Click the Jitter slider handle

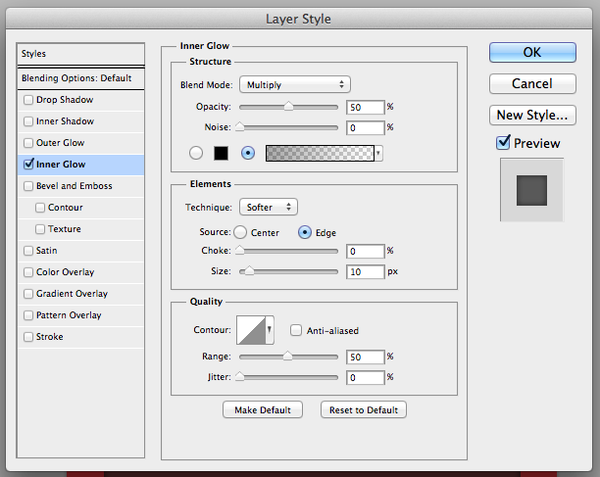click(x=240, y=377)
